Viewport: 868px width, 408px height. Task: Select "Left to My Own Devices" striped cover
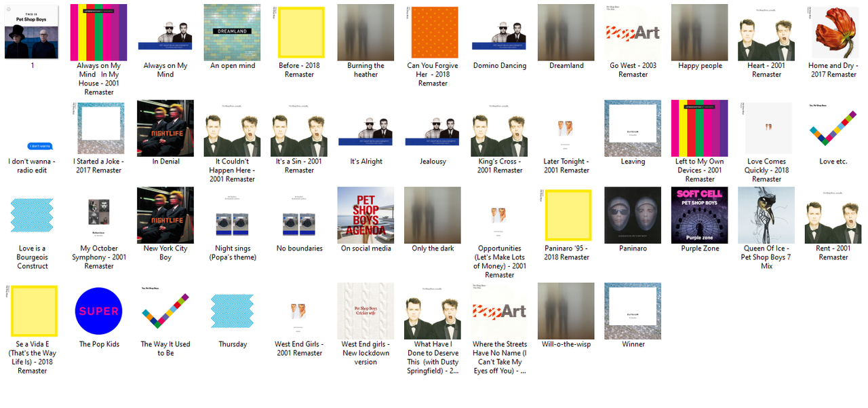click(x=700, y=128)
